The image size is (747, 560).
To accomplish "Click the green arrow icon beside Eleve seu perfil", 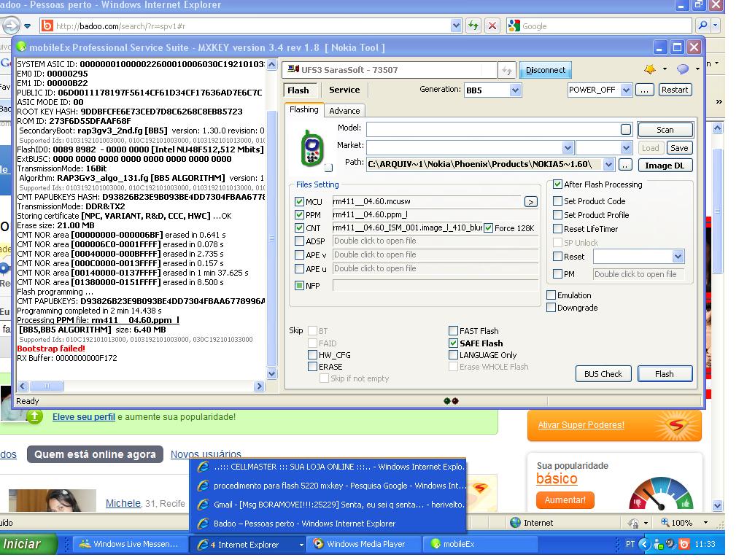I will coord(34,417).
